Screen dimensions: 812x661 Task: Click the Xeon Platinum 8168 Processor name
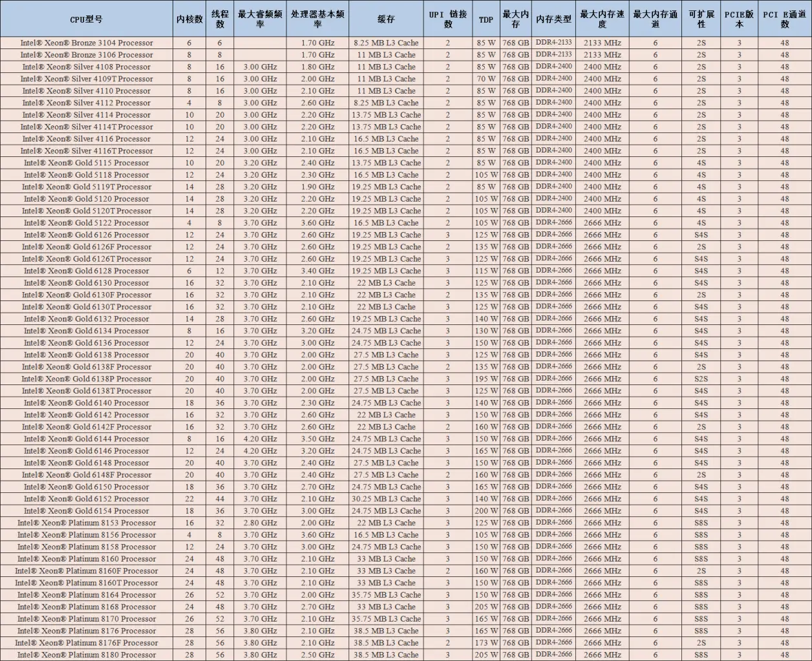point(87,607)
